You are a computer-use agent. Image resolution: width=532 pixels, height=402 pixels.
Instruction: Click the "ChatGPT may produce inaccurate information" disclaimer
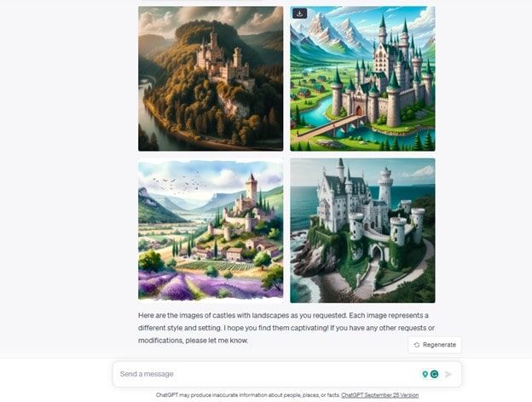pyautogui.click(x=248, y=395)
